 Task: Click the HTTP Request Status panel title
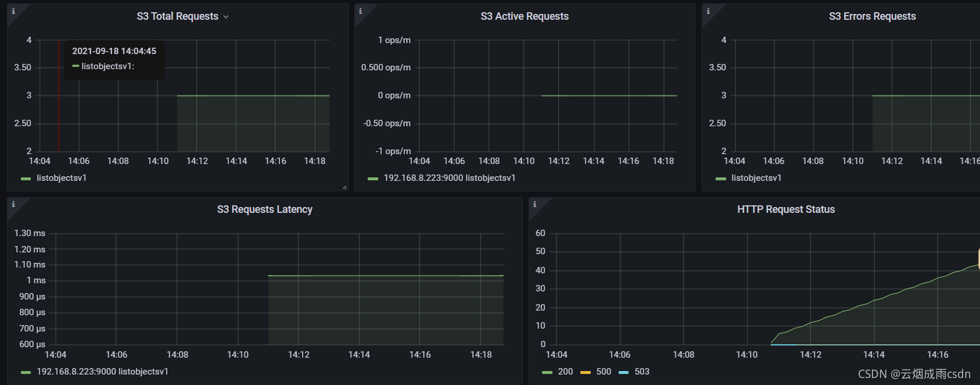pyautogui.click(x=786, y=209)
